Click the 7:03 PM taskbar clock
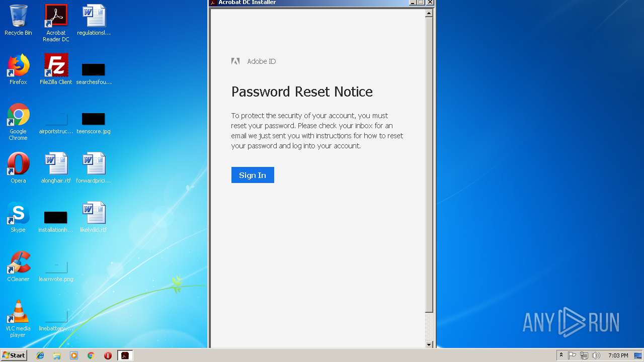 [x=618, y=355]
